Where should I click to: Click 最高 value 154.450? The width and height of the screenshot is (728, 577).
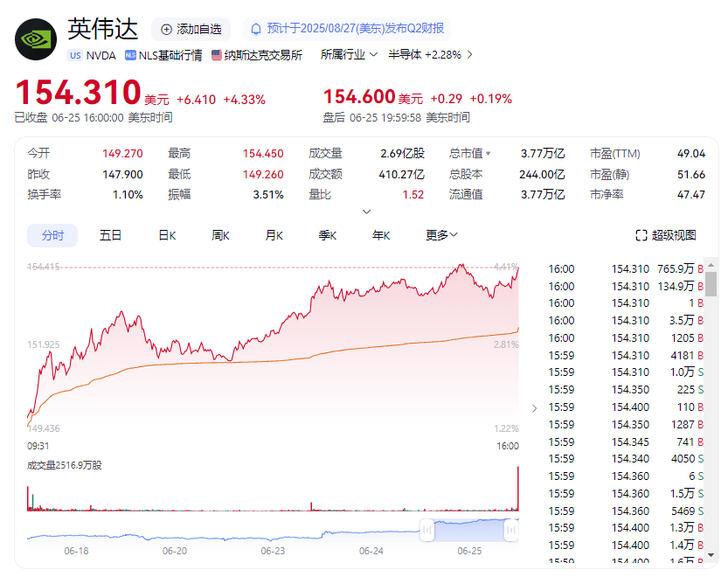pos(263,154)
